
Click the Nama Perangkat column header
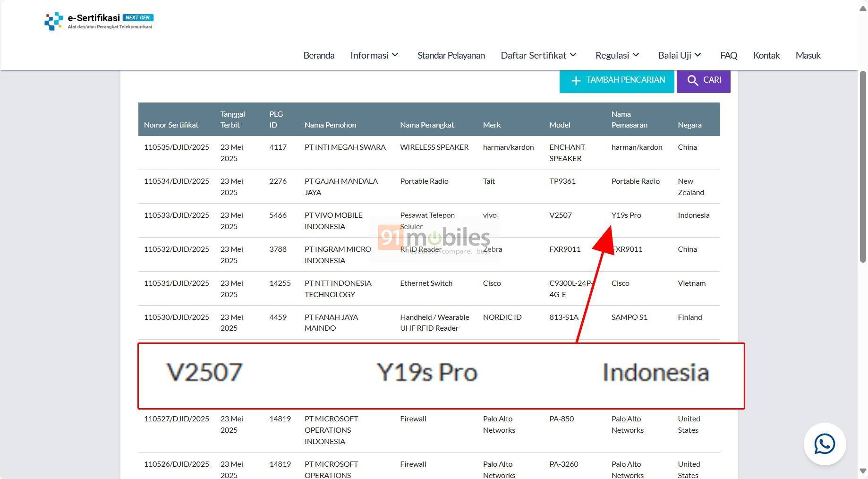point(427,125)
